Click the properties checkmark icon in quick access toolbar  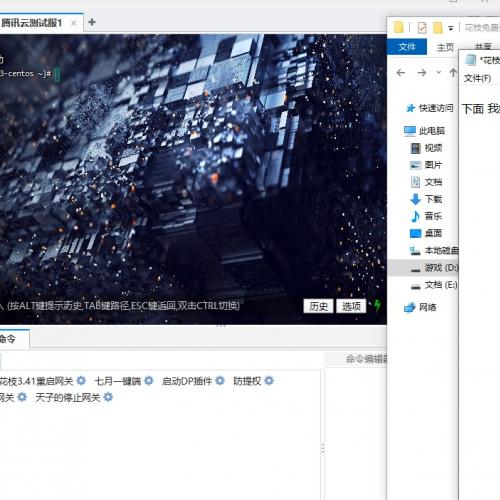(422, 28)
